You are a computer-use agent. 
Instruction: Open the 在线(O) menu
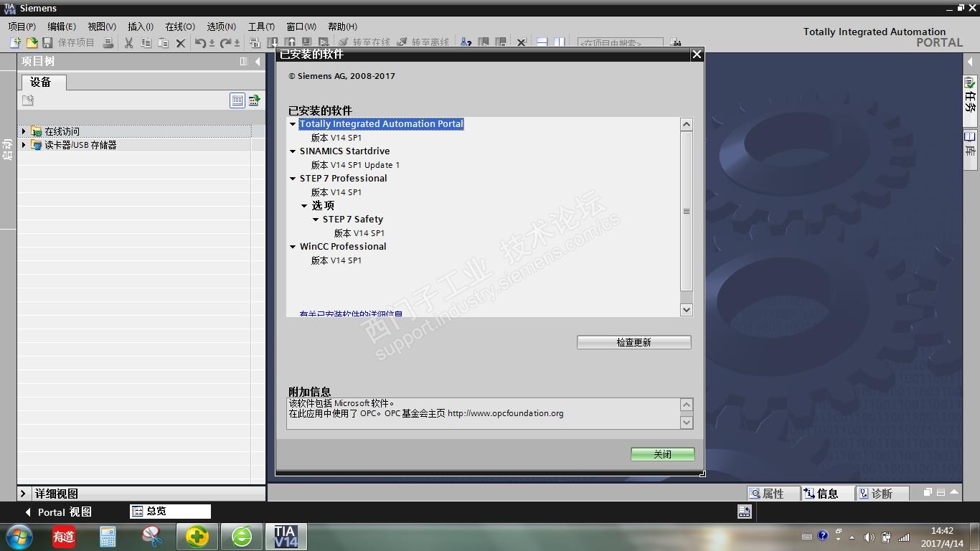pos(180,27)
